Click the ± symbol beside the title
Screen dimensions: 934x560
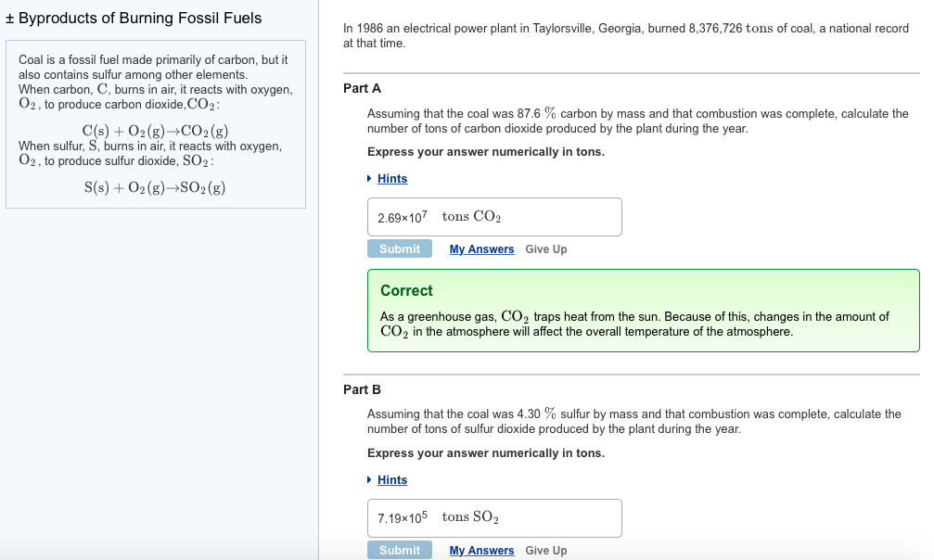point(9,19)
